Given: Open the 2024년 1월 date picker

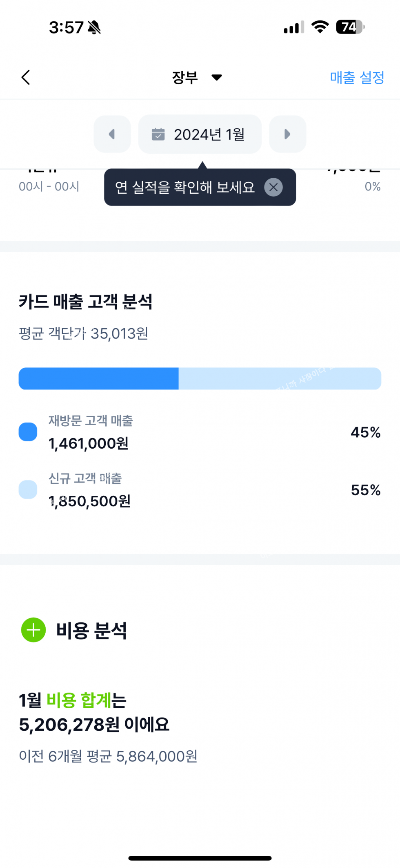Looking at the screenshot, I should coord(209,134).
